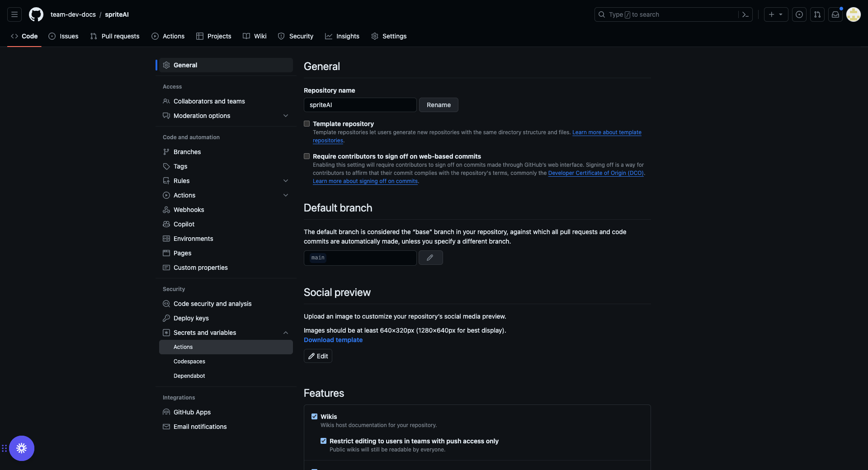Open the hamburger navigation menu
Screen dimensions: 868x470
coord(14,14)
